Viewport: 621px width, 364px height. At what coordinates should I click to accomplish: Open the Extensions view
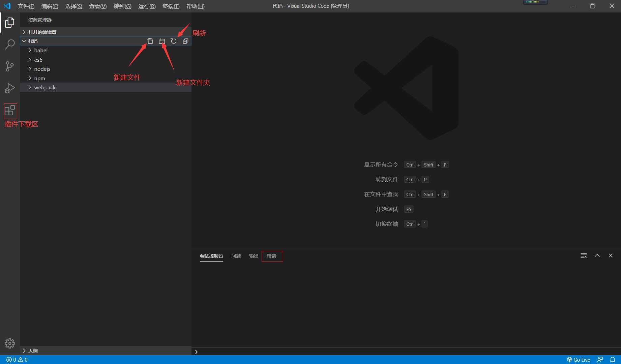click(10, 110)
